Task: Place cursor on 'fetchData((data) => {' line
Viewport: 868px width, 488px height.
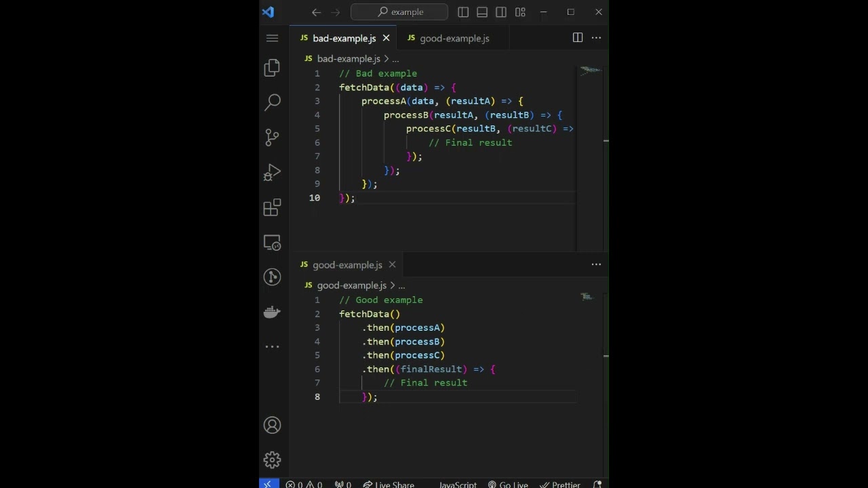Action: [397, 87]
